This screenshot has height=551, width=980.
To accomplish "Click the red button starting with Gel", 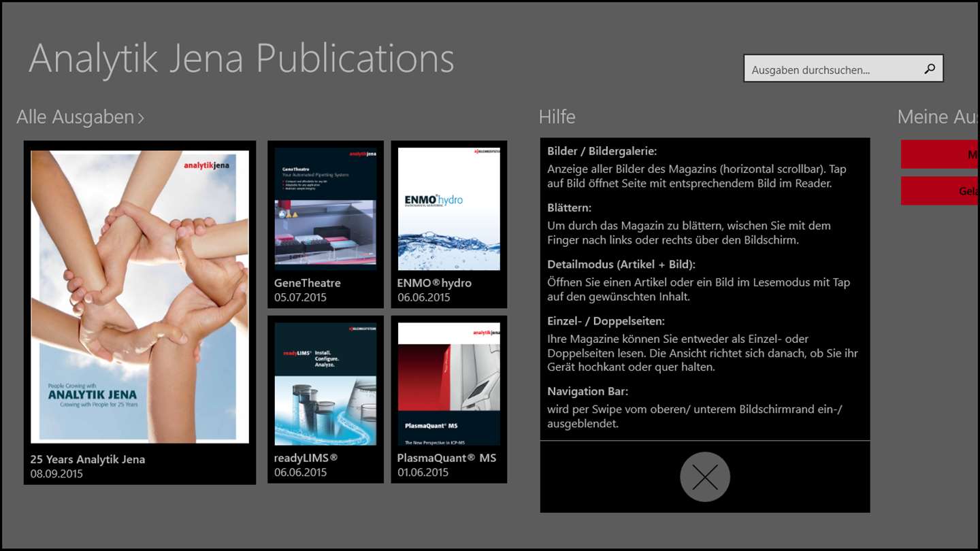I will pyautogui.click(x=941, y=190).
